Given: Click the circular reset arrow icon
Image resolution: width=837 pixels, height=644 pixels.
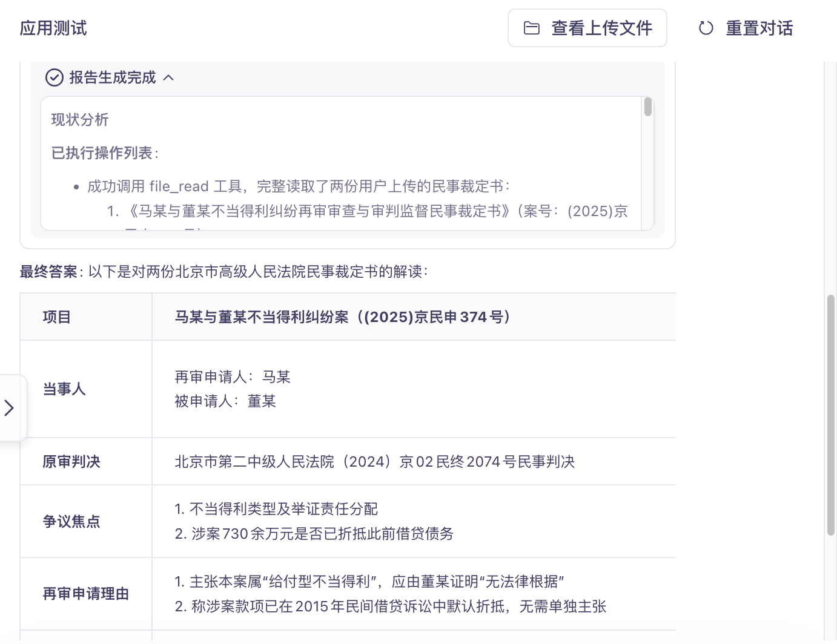Looking at the screenshot, I should tap(706, 28).
